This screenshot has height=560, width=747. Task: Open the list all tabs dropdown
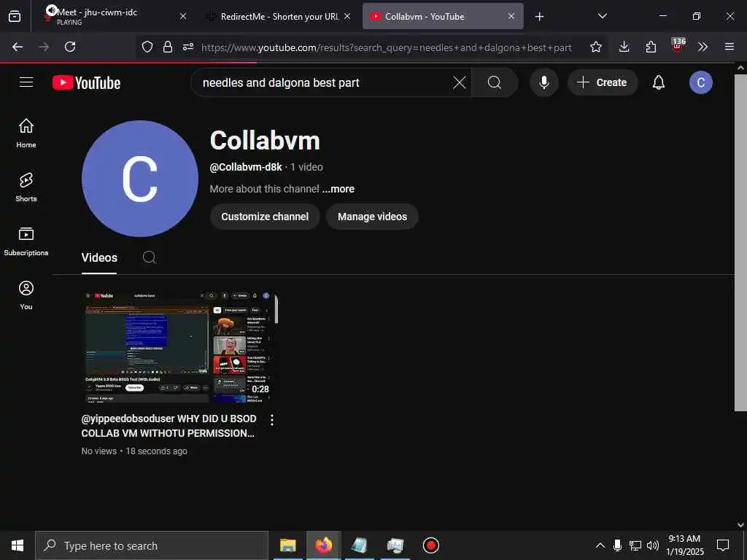point(602,16)
